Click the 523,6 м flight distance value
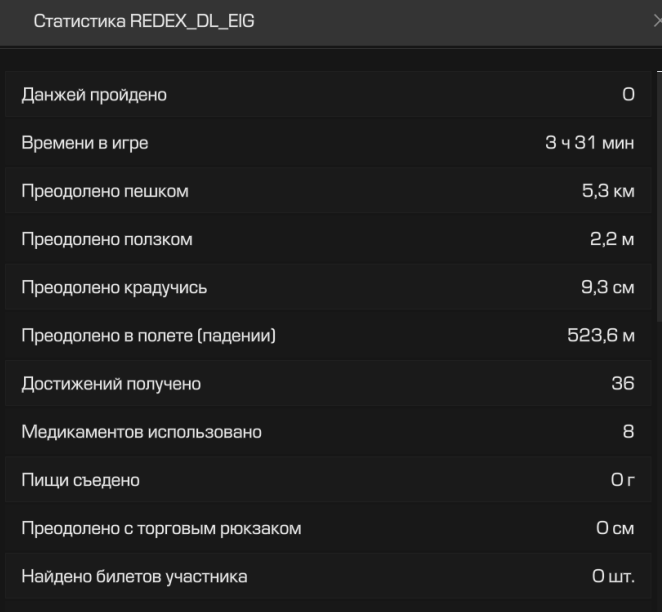The width and height of the screenshot is (662, 612). [x=601, y=335]
